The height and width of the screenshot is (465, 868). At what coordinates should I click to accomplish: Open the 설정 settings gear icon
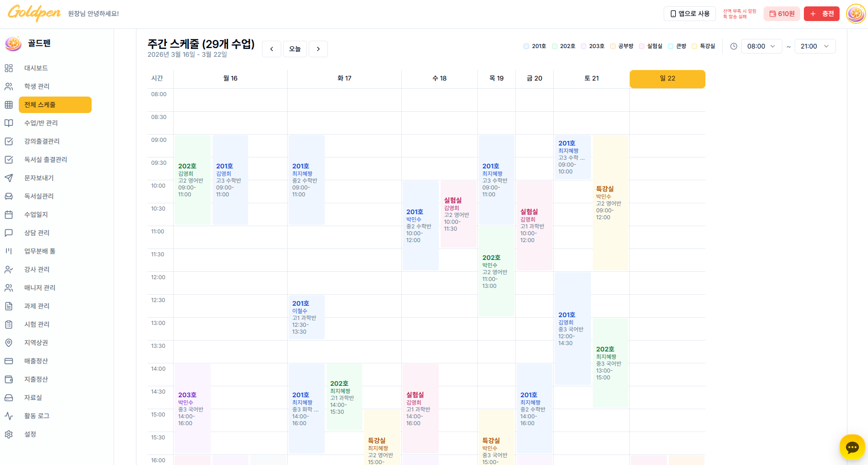9,434
